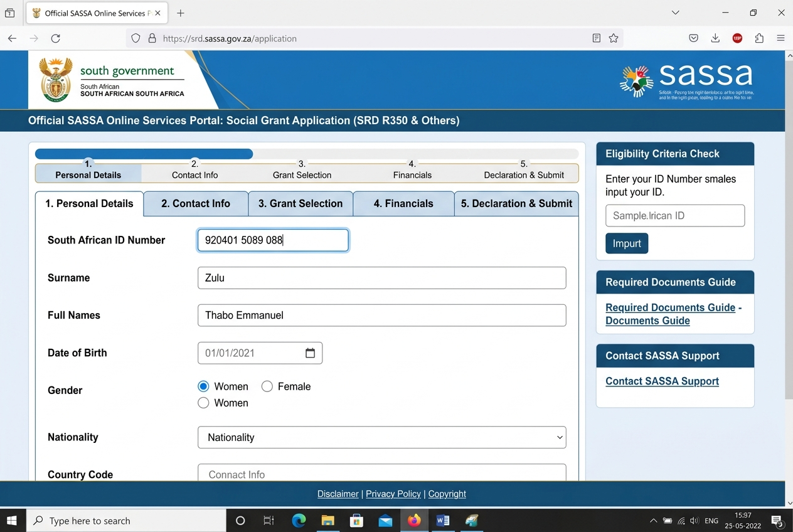
Task: Open the Firefox downloads icon
Action: (x=715, y=38)
